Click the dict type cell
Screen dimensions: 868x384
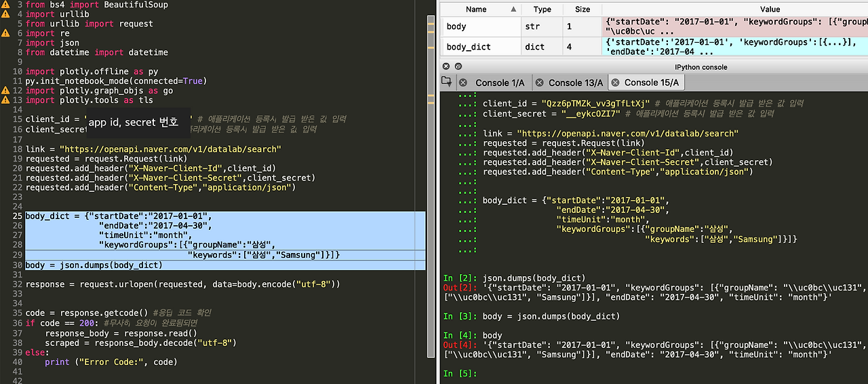coord(542,47)
